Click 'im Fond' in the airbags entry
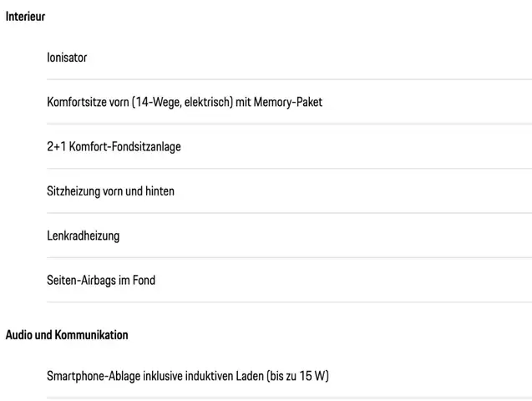The width and height of the screenshot is (532, 401). [137, 281]
